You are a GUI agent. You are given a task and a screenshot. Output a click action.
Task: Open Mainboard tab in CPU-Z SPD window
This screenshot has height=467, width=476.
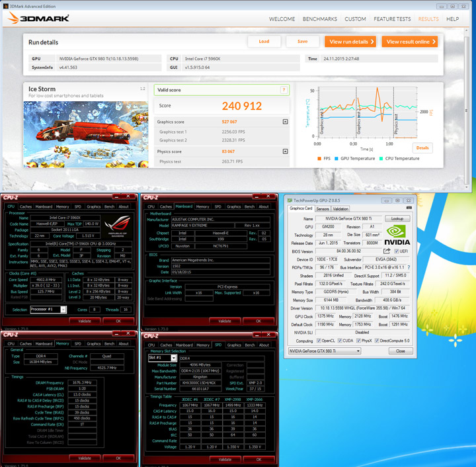click(x=184, y=345)
